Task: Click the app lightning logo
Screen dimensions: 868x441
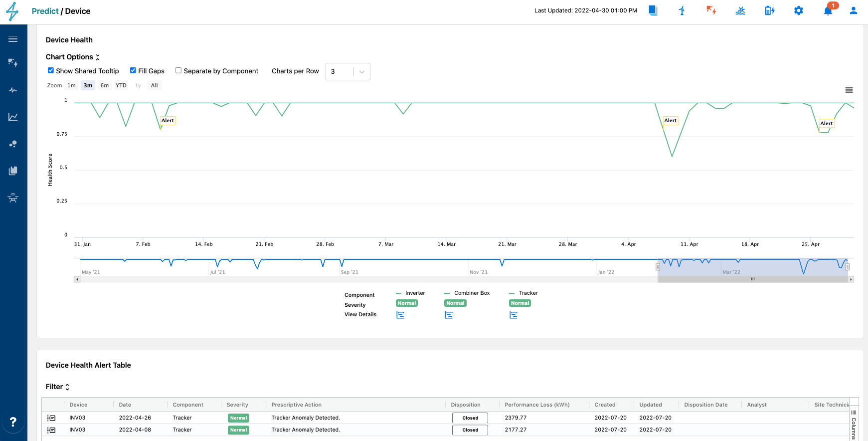Action: (x=12, y=11)
